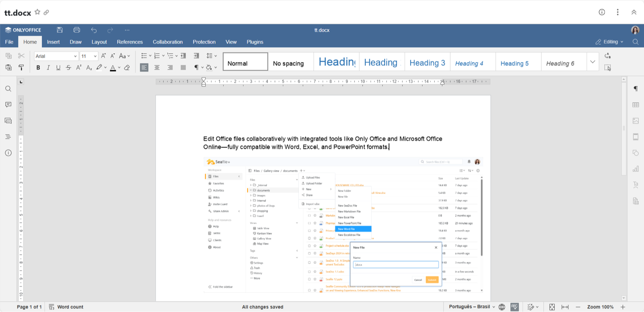The image size is (644, 312).
Task: Toggle subscript formatting
Action: 89,68
